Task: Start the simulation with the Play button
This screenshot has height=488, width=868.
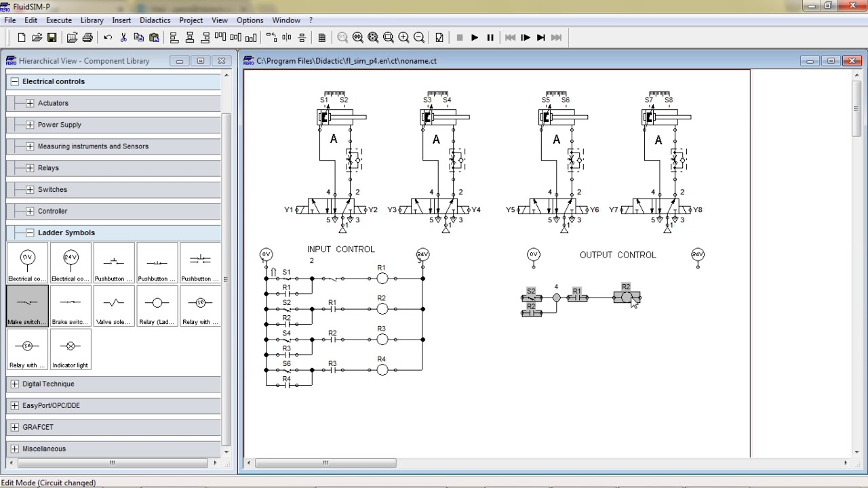Action: pos(475,38)
